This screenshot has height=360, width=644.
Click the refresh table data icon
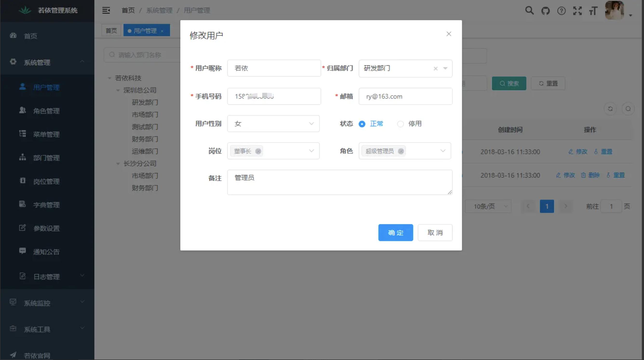tap(610, 109)
